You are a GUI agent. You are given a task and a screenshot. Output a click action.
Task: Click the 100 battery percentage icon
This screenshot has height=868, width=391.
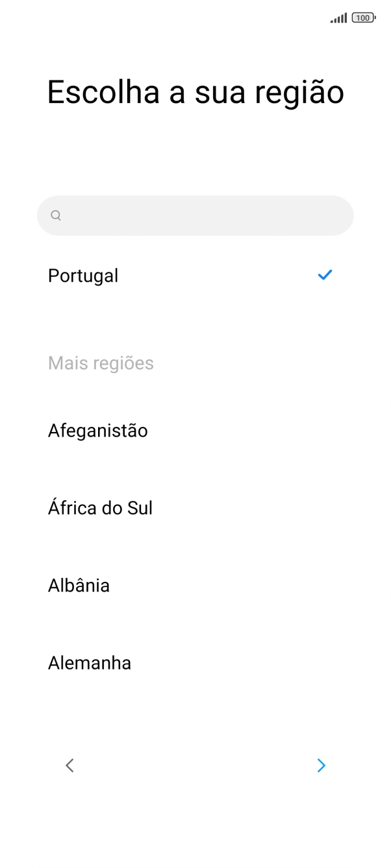point(364,19)
